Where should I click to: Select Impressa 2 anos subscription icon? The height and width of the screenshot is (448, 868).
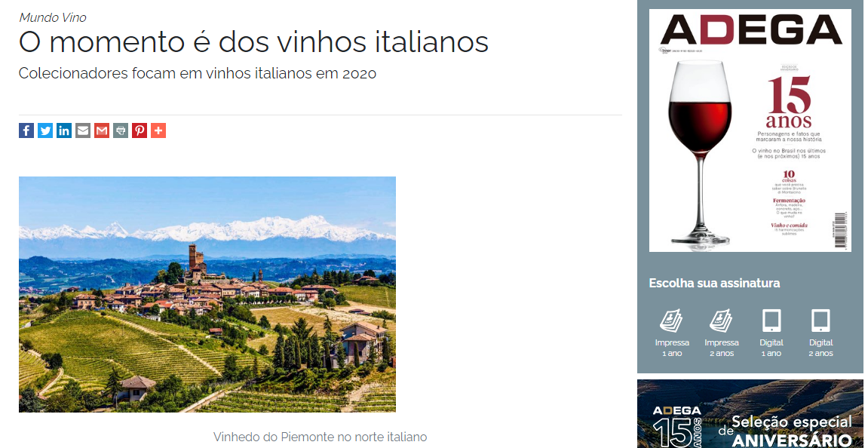(x=721, y=321)
